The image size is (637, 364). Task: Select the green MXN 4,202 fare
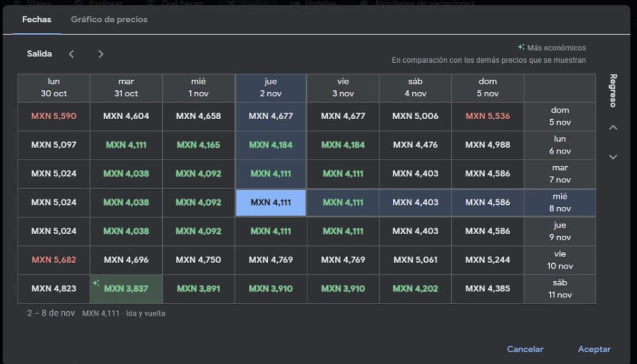415,289
